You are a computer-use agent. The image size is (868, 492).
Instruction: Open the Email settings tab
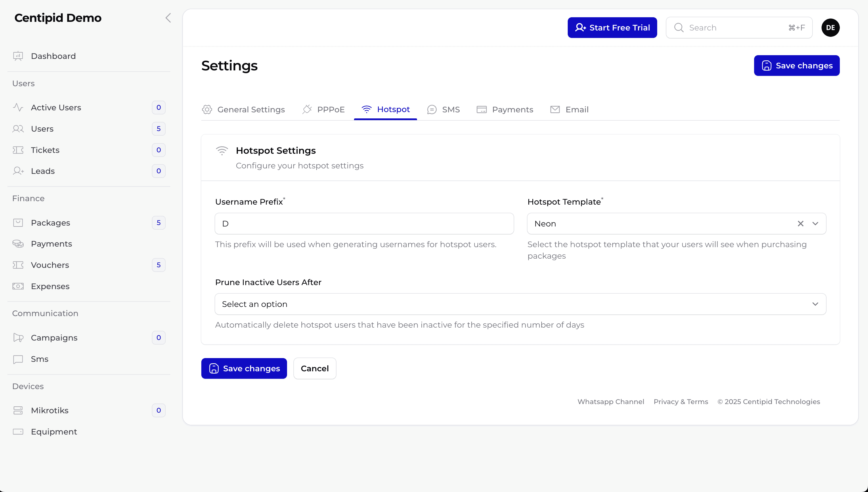click(x=569, y=109)
